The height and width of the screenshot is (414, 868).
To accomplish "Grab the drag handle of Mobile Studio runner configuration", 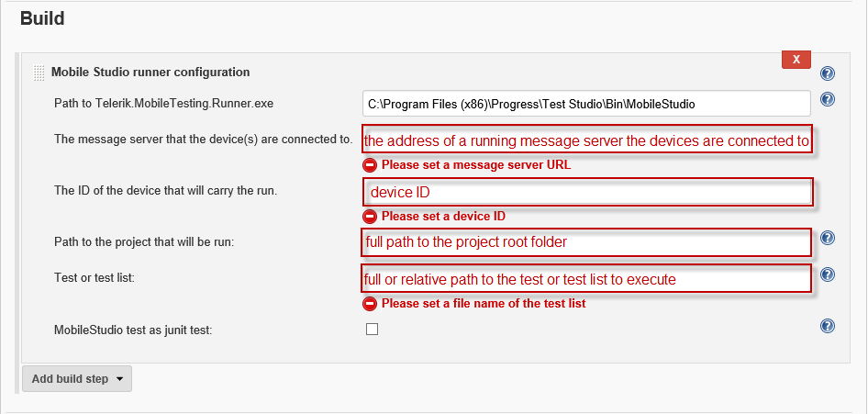I will [x=39, y=73].
